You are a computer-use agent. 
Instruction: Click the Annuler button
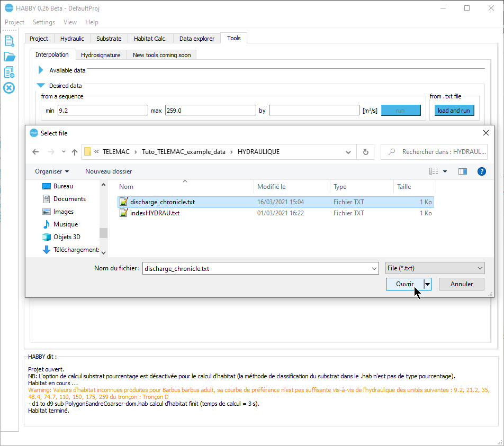click(461, 284)
